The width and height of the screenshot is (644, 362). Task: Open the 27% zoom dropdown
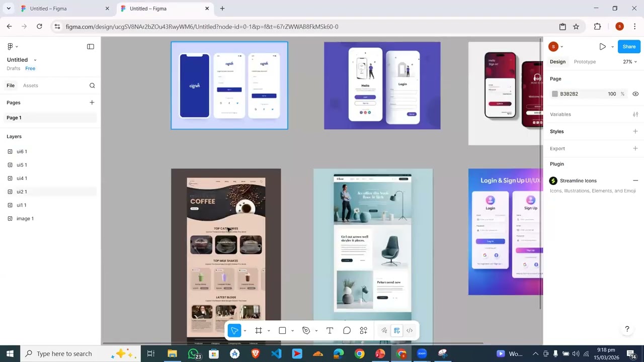[x=630, y=62]
